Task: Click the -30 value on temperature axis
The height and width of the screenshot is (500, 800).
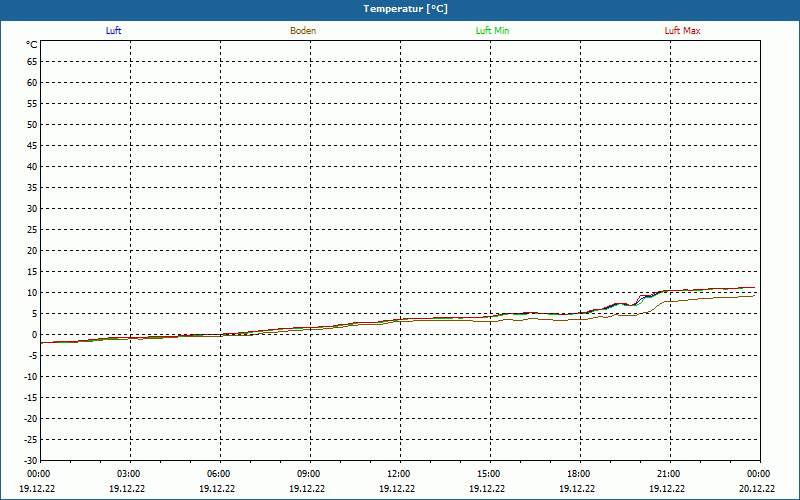Action: (x=31, y=460)
